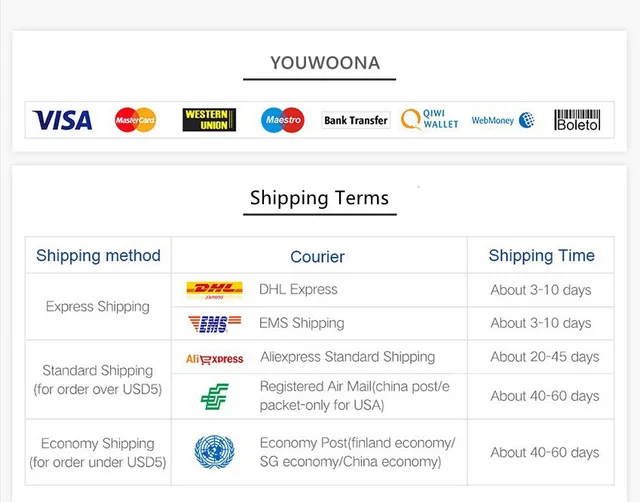Click the EMS courier logo
640x502 pixels.
pos(214,324)
